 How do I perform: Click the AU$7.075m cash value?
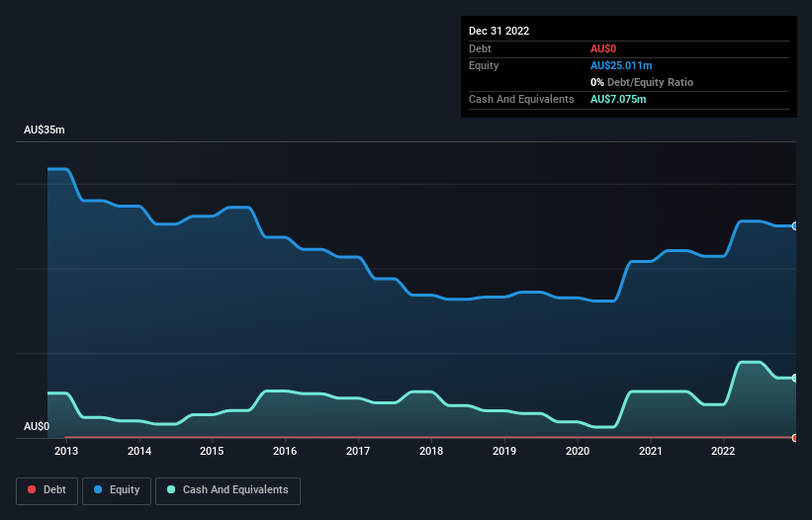tap(618, 99)
